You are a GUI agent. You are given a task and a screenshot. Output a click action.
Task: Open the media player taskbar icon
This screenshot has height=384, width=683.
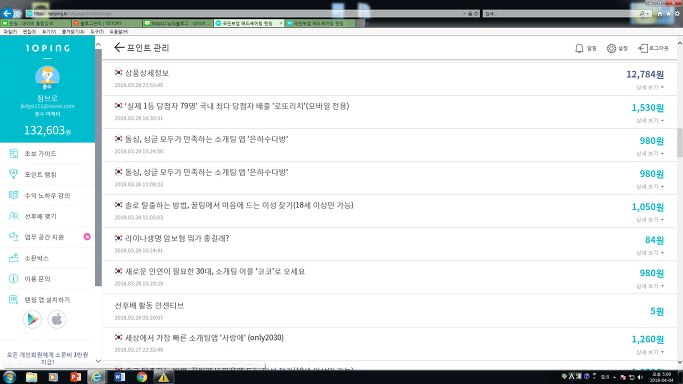pos(53,377)
